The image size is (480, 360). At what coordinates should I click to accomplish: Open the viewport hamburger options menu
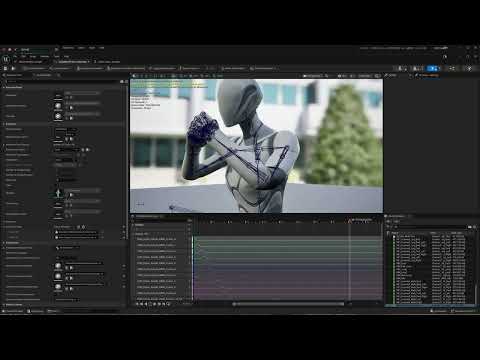[134, 76]
